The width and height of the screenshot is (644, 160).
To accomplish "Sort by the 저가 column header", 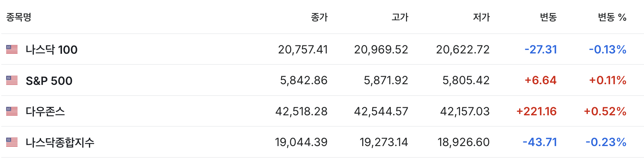I will pos(481,17).
